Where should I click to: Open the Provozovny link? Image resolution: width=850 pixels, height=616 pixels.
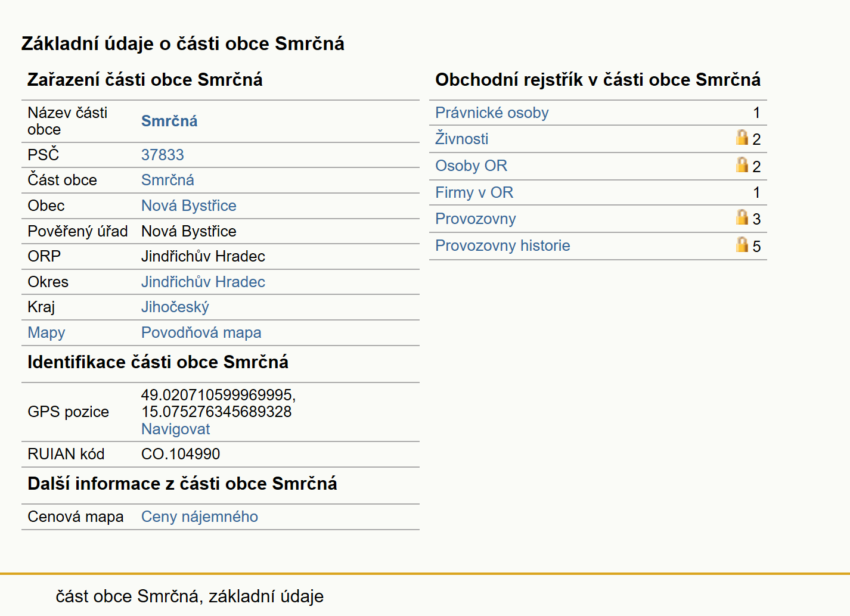pyautogui.click(x=475, y=219)
